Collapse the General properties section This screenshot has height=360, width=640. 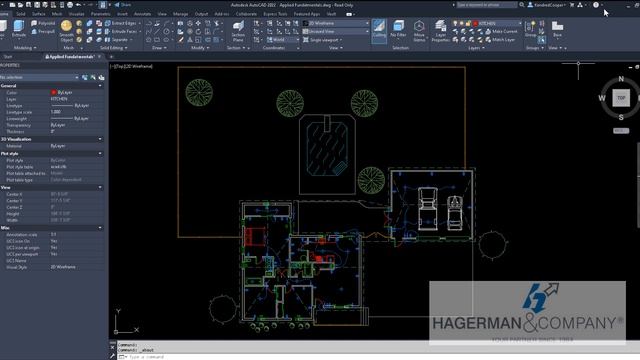(x=100, y=86)
